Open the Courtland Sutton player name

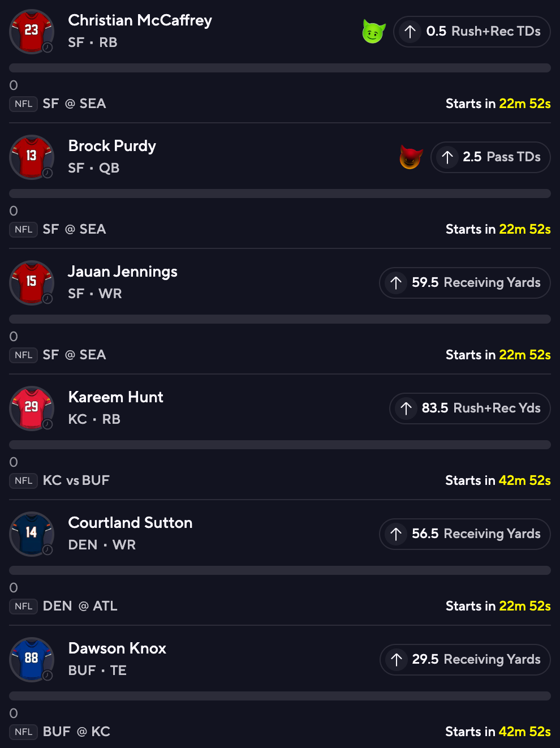point(130,523)
